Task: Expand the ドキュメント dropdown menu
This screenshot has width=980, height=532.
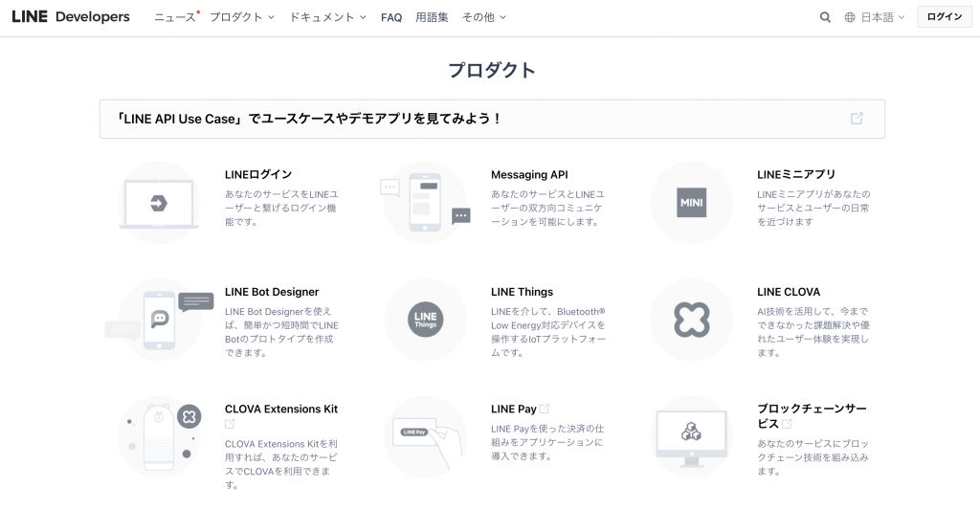Action: tap(327, 17)
